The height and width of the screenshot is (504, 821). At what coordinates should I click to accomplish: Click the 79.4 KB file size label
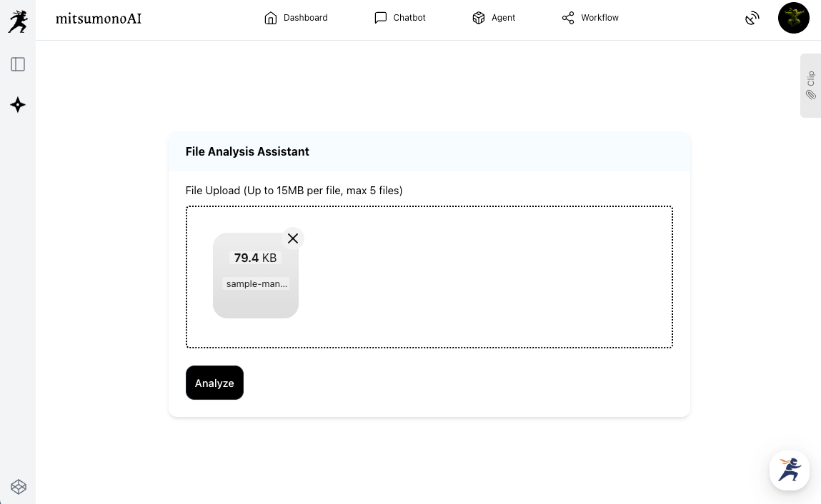point(255,258)
